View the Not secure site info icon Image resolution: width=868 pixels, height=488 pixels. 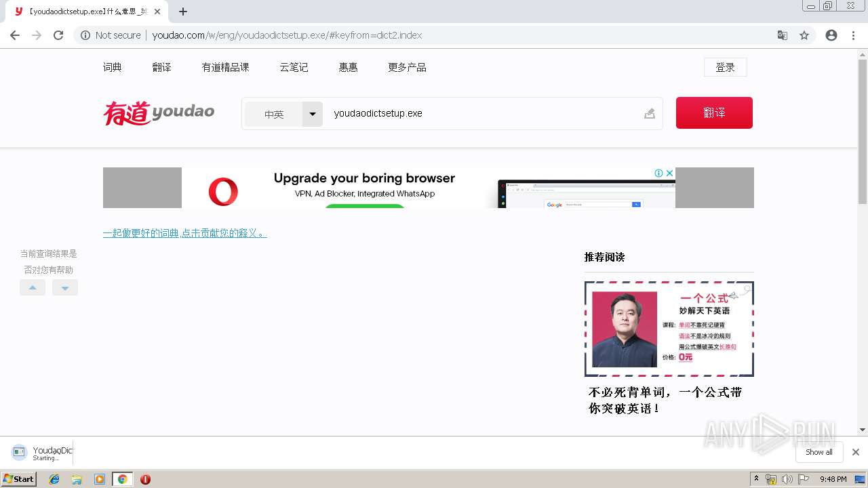tap(85, 35)
